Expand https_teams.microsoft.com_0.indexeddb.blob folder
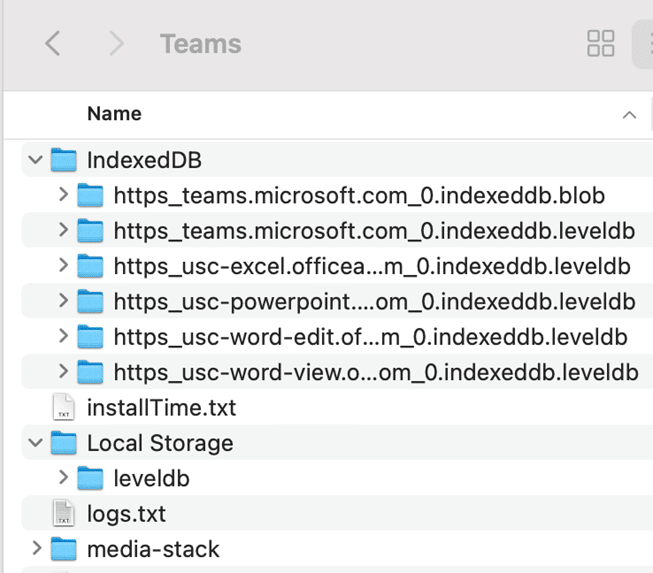Image resolution: width=653 pixels, height=573 pixels. [64, 194]
